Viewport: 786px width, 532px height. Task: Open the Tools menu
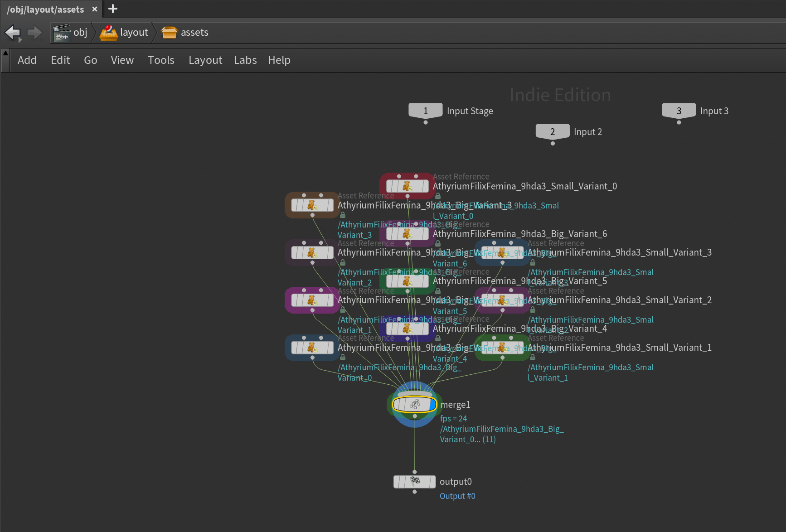161,60
